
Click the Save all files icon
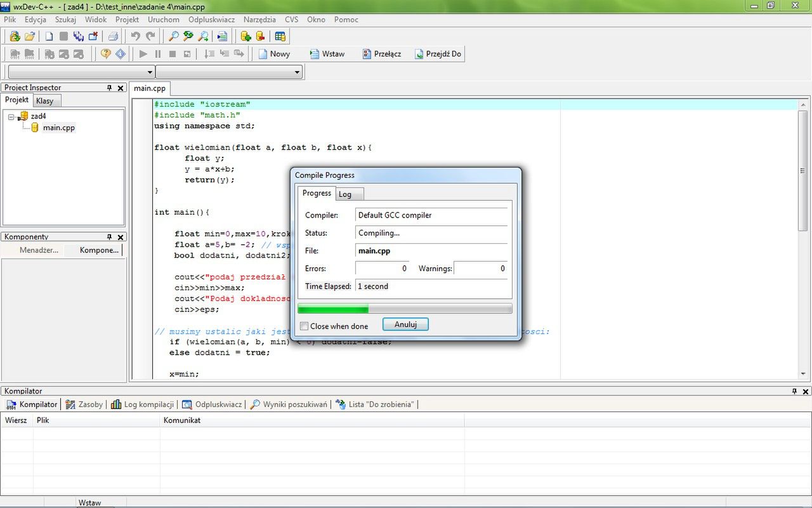[79, 36]
